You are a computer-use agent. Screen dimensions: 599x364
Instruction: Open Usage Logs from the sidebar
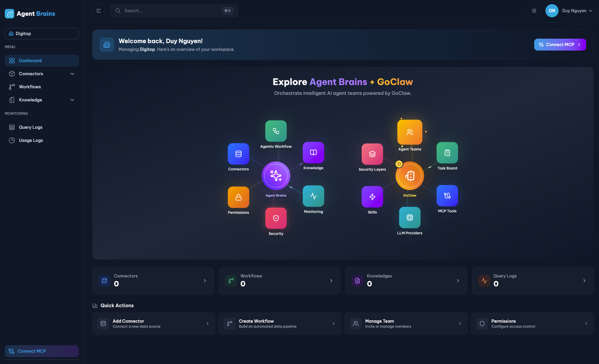click(31, 140)
